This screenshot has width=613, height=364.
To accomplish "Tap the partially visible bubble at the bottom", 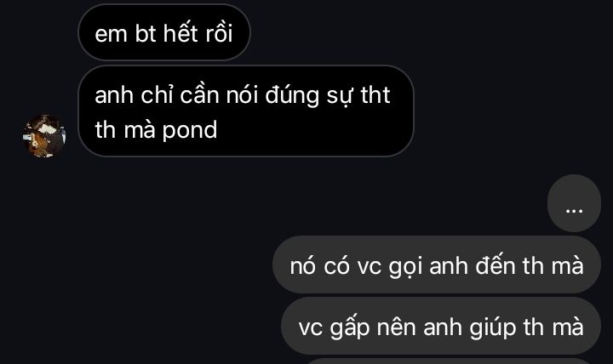I will click(450, 361).
